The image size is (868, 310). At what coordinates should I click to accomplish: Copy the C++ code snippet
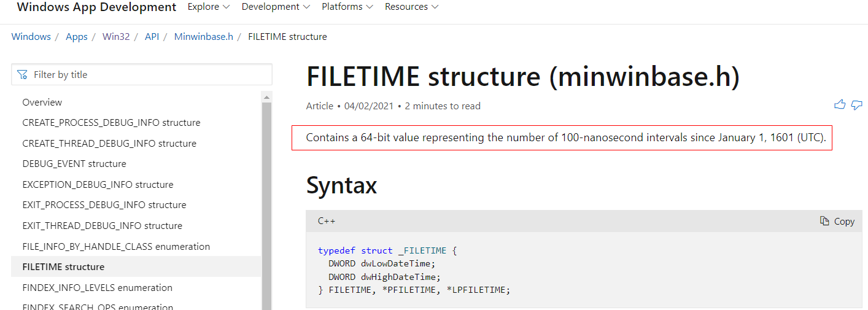click(x=837, y=221)
